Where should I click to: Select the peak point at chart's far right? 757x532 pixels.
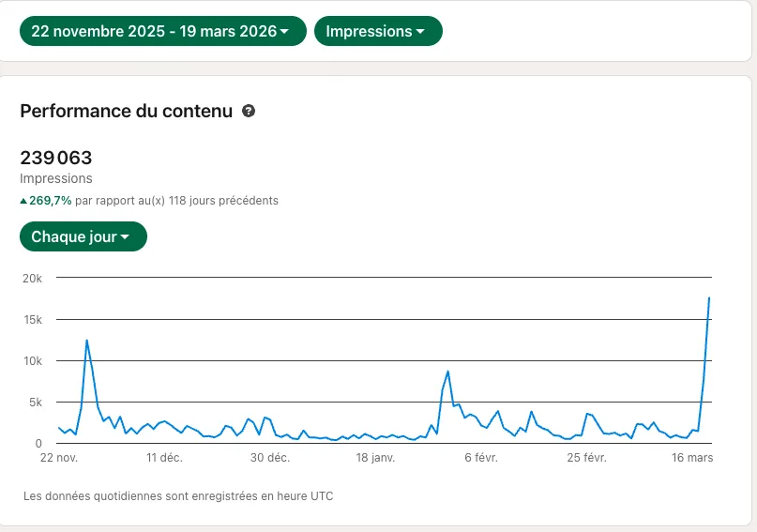[x=709, y=297]
